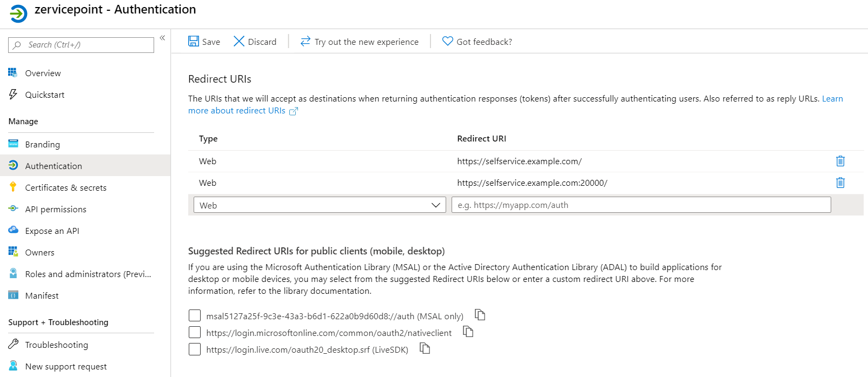Delete the selfservice.example.com:20000 redirect URI

coord(840,183)
